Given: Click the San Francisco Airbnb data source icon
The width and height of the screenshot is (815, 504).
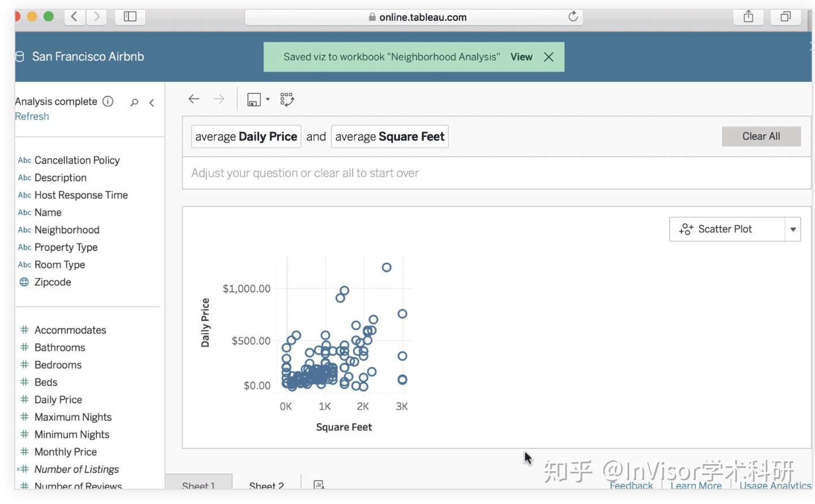Looking at the screenshot, I should pos(20,57).
